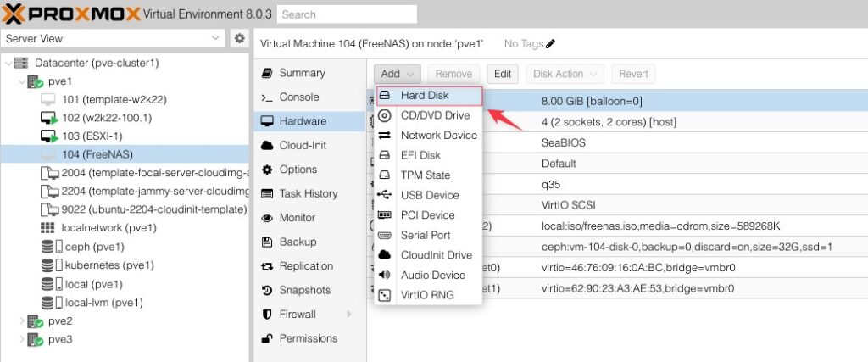
Task: Choose CD/DVD Drive menu entry
Action: pos(428,115)
